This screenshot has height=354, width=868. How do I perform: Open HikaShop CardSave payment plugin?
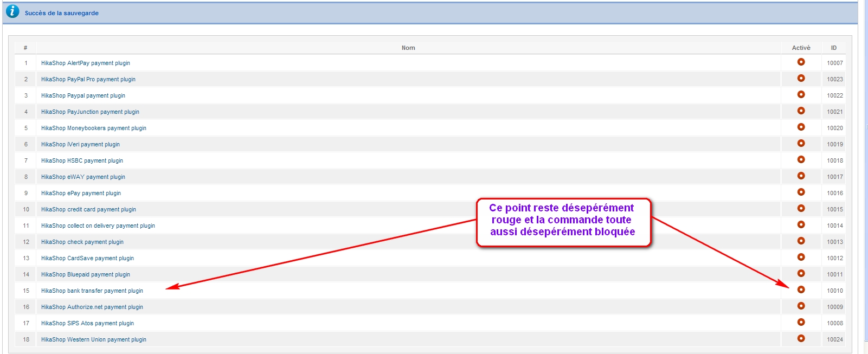[x=87, y=259]
